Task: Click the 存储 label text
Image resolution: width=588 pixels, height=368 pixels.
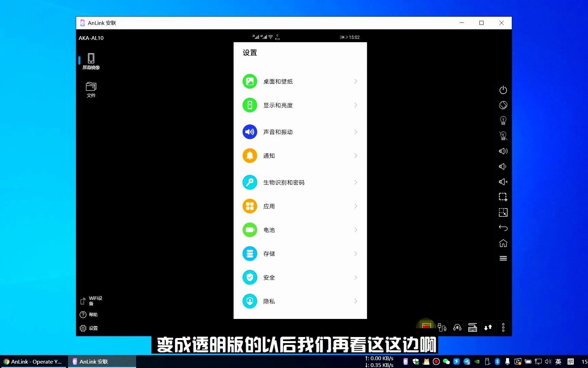Action: pos(269,254)
